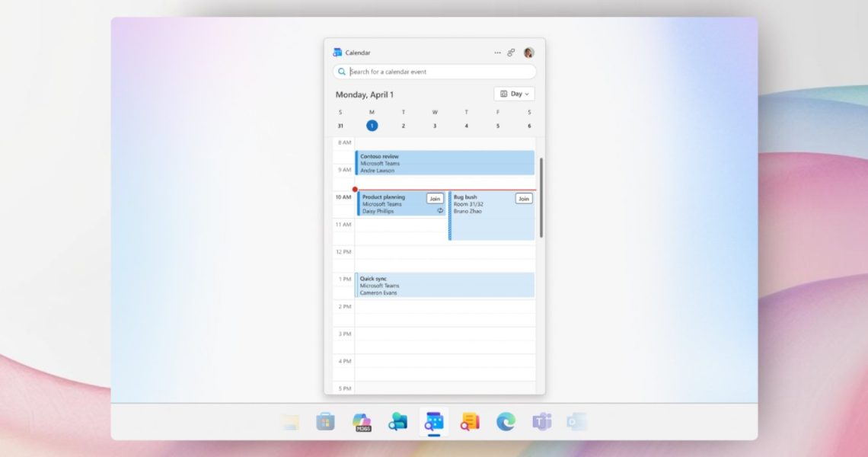Launch Microsoft Edge from the taskbar
The height and width of the screenshot is (457, 868).
point(506,422)
